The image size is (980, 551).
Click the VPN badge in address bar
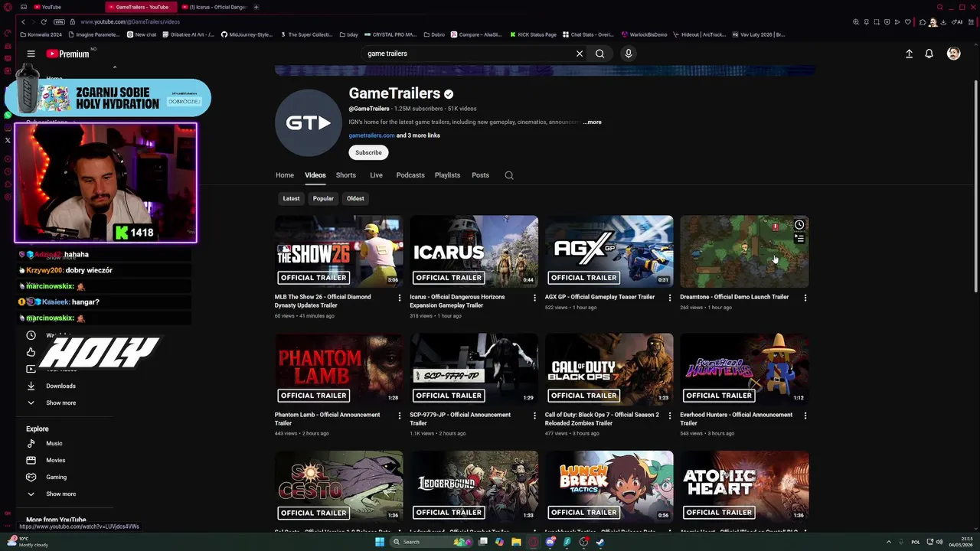(59, 21)
